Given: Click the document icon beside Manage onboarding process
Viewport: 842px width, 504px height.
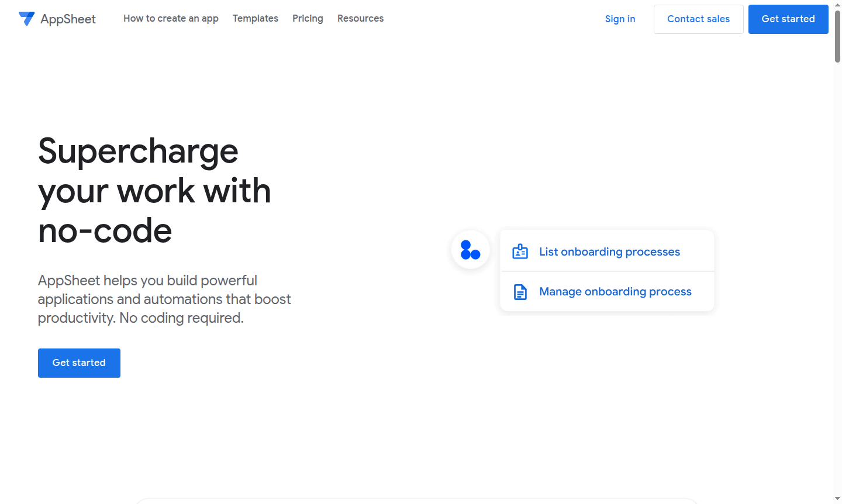Looking at the screenshot, I should click(520, 291).
